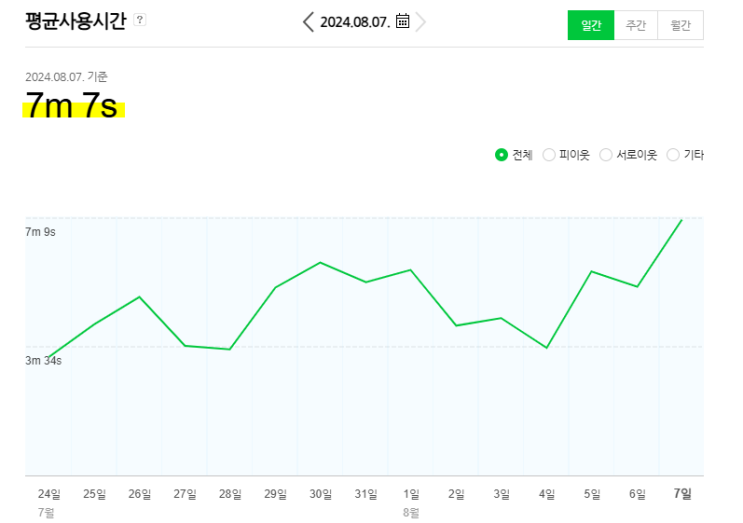The image size is (743, 523).
Task: Select the 전체 radio button
Action: click(x=501, y=155)
